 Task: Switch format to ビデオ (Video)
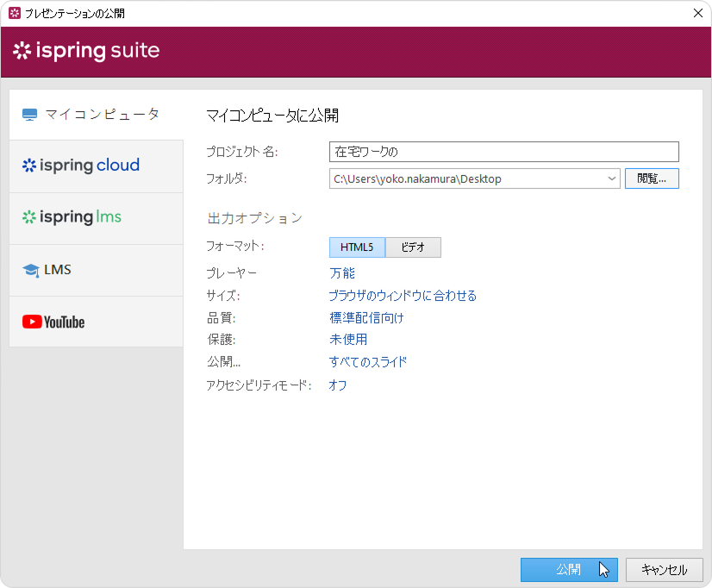(x=413, y=247)
